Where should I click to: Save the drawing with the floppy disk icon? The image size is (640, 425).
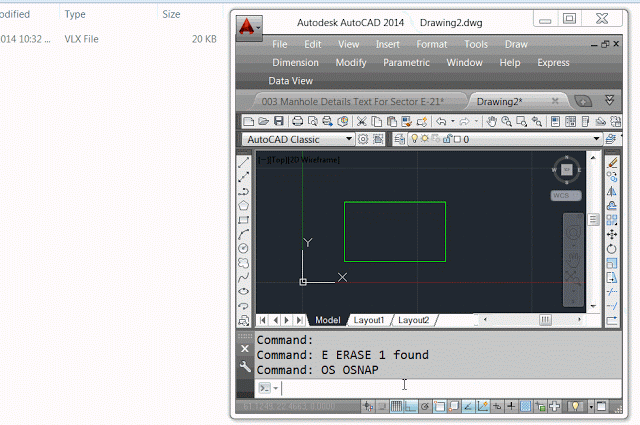[x=278, y=121]
